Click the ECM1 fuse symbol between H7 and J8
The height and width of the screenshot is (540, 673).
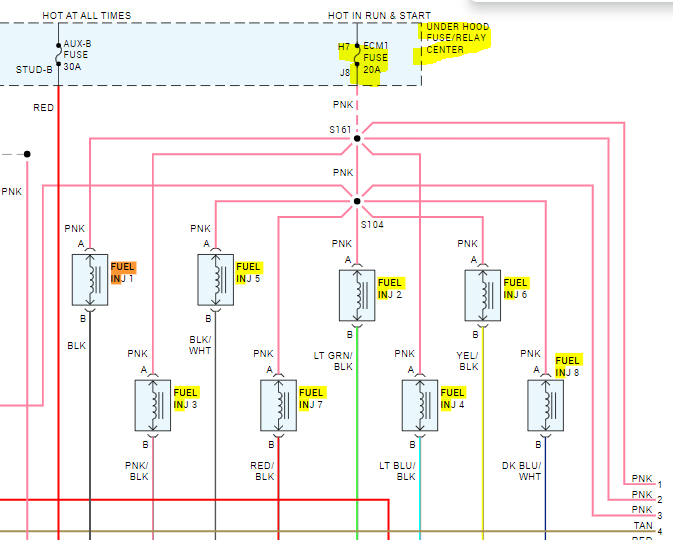357,56
